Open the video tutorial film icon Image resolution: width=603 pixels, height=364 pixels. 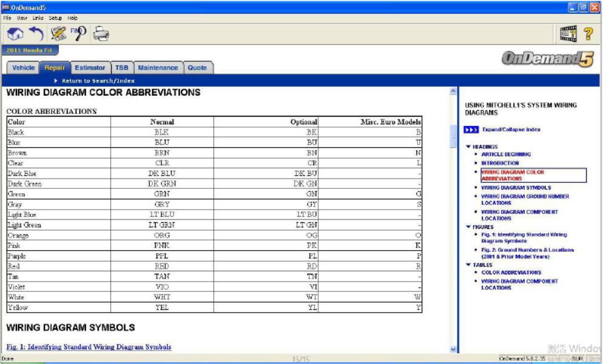click(x=568, y=34)
